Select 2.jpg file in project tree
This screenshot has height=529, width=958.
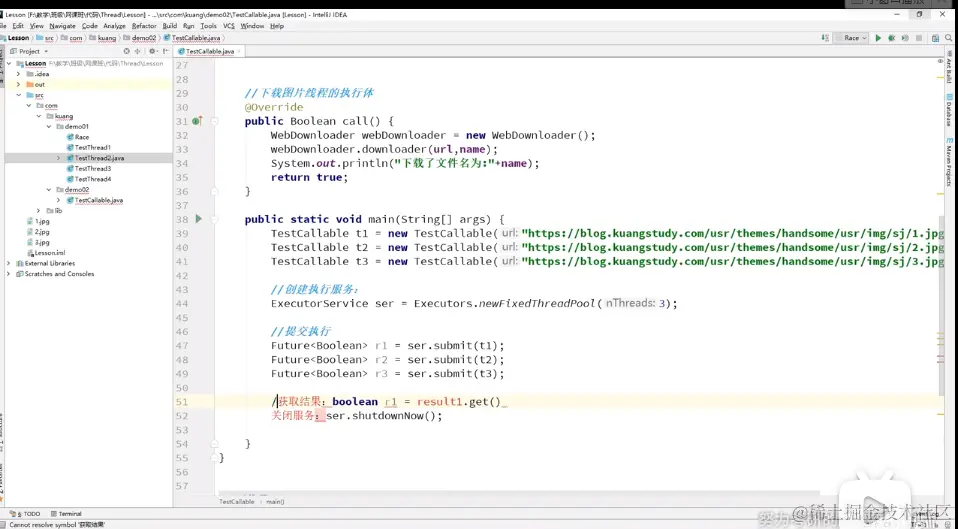[38, 232]
